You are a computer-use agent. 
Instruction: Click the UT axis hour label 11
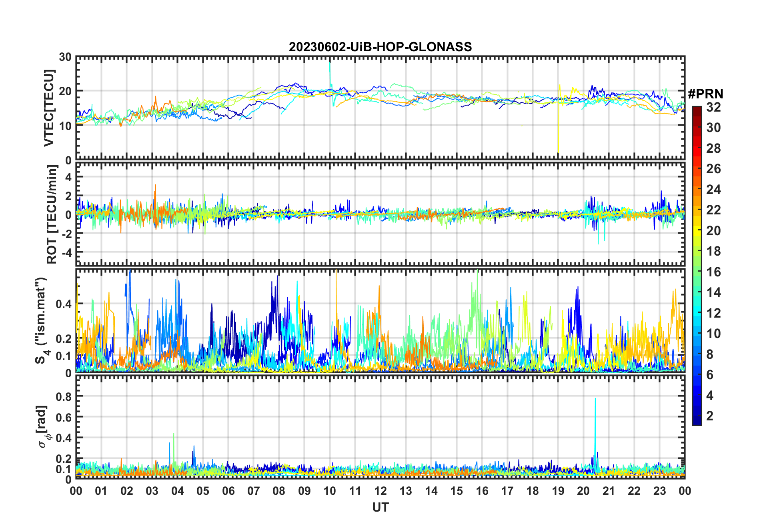355,491
